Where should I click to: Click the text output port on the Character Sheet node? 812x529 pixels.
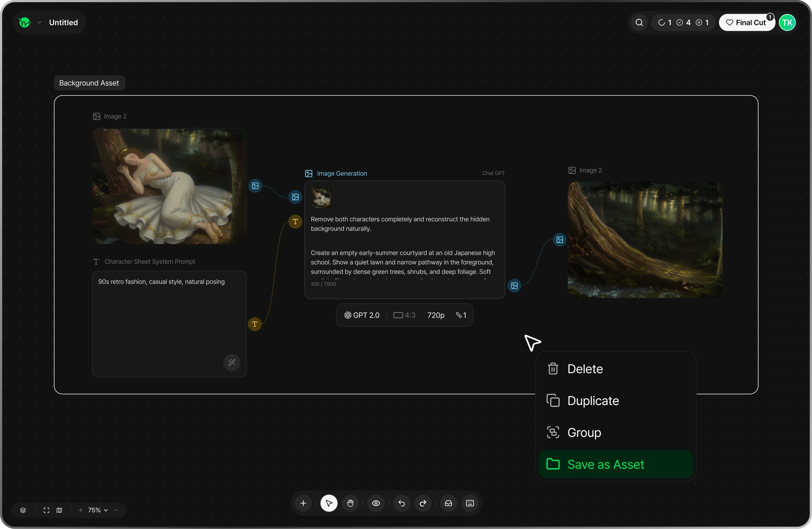(255, 324)
